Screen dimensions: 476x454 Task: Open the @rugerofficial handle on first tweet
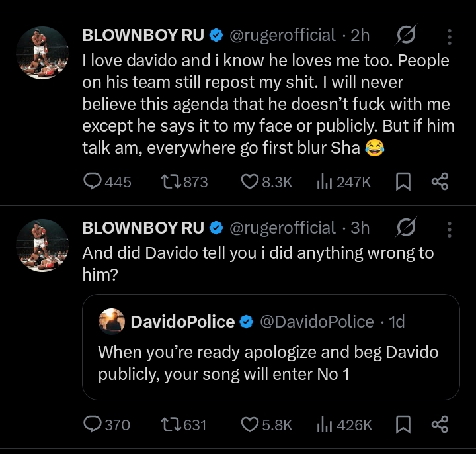pyautogui.click(x=282, y=35)
